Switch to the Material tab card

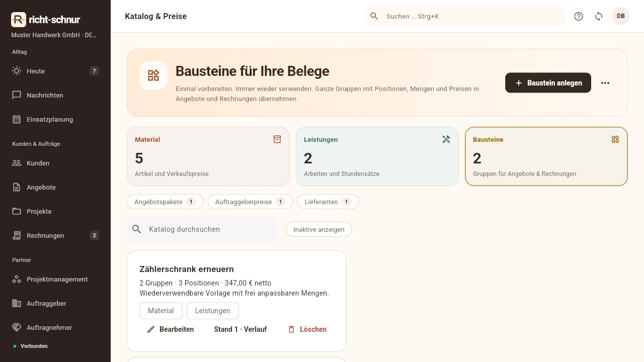[208, 156]
